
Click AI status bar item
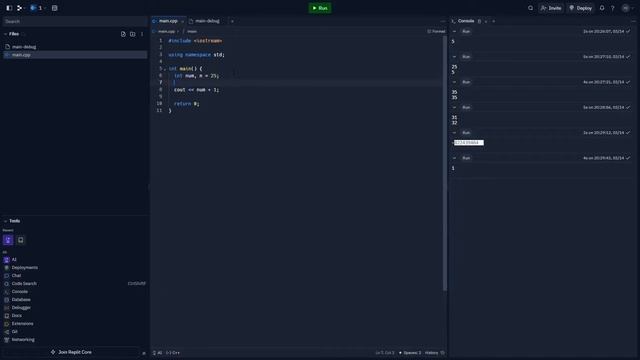click(158, 353)
